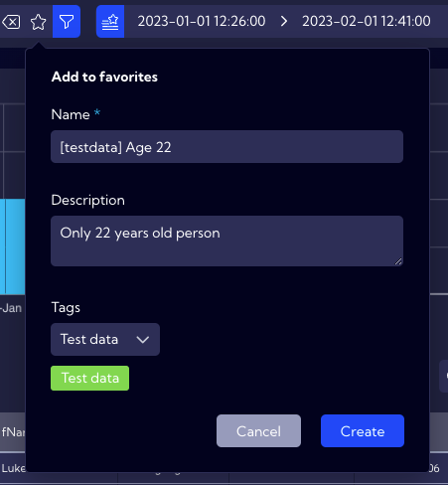The width and height of the screenshot is (448, 485).
Task: Click the Name input field
Action: pos(226,147)
